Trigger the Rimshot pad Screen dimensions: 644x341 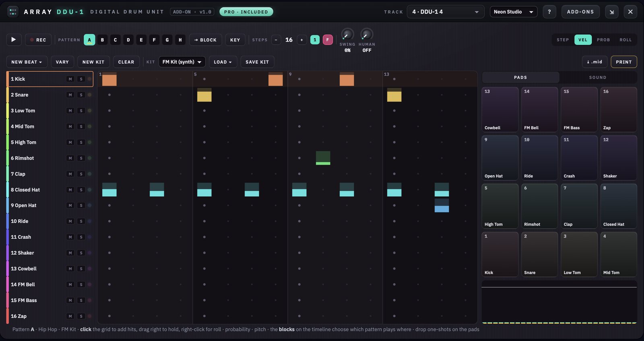[539, 206]
